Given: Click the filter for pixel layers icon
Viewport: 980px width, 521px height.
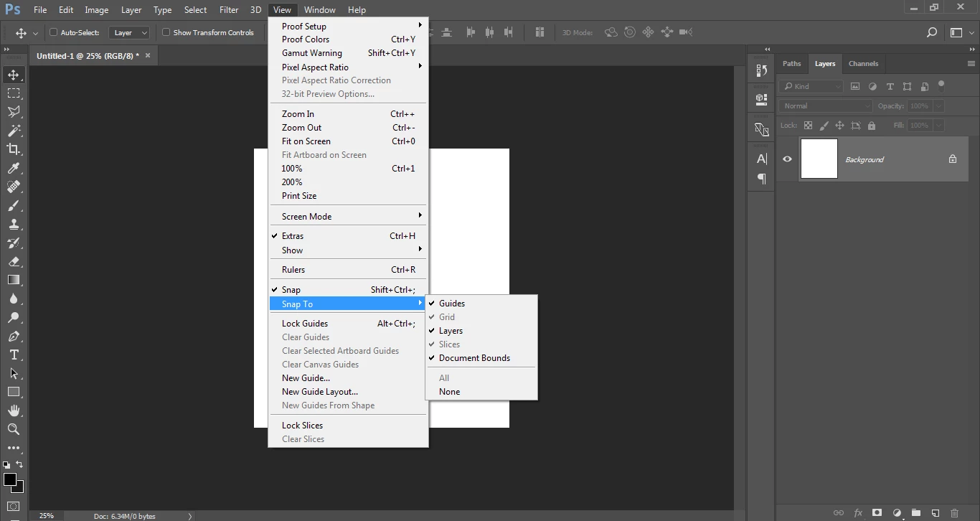Looking at the screenshot, I should pos(855,86).
